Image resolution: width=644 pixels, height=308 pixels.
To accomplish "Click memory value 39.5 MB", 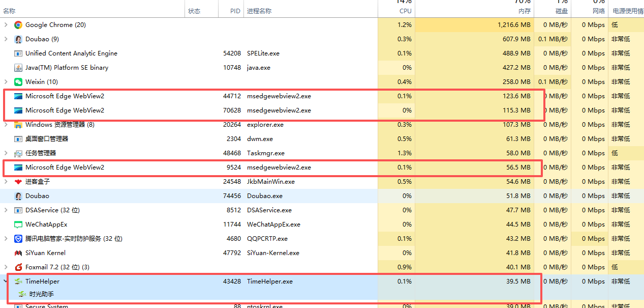I will click(519, 282).
